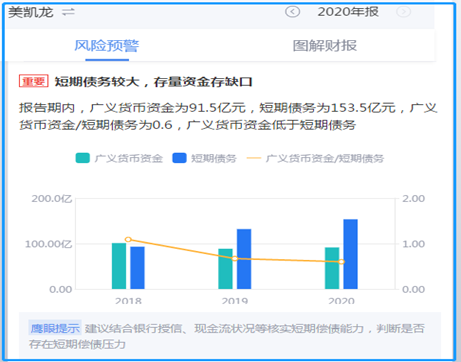
Task: Go to next report period arrow
Action: tap(403, 12)
